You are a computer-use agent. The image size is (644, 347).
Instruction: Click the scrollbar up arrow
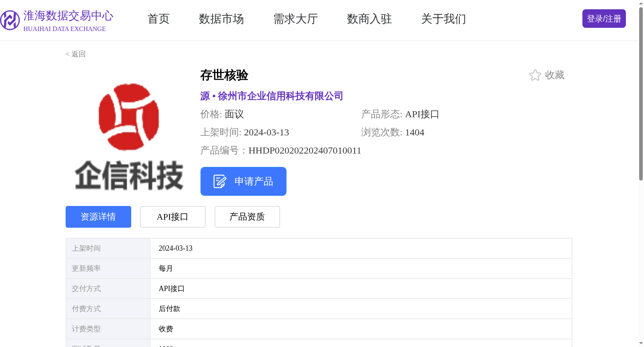(641, 3)
